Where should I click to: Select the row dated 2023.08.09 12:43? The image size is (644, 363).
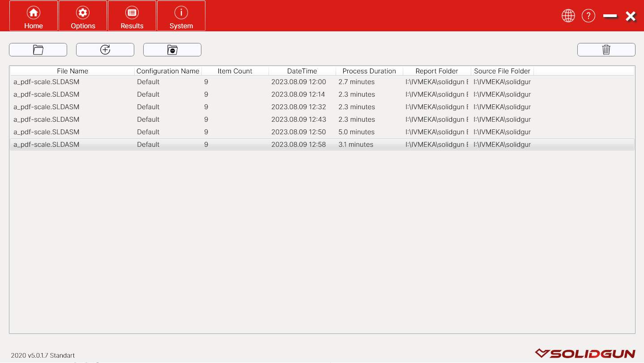pos(322,120)
